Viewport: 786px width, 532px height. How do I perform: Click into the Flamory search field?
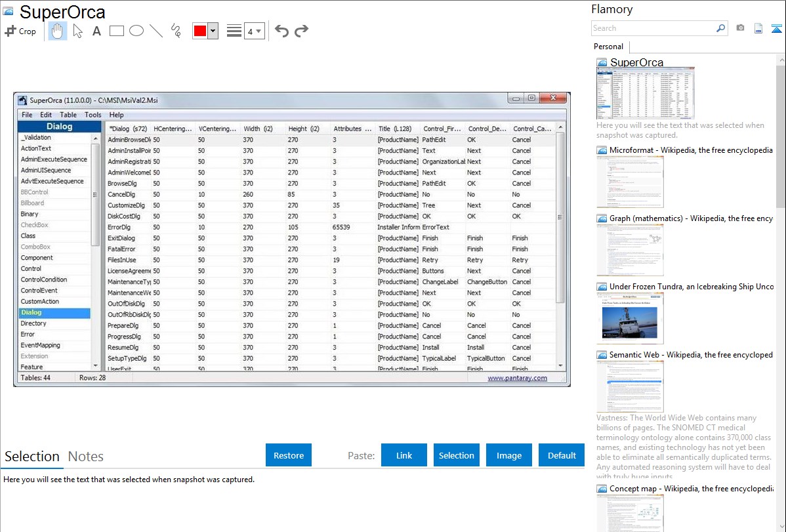653,28
